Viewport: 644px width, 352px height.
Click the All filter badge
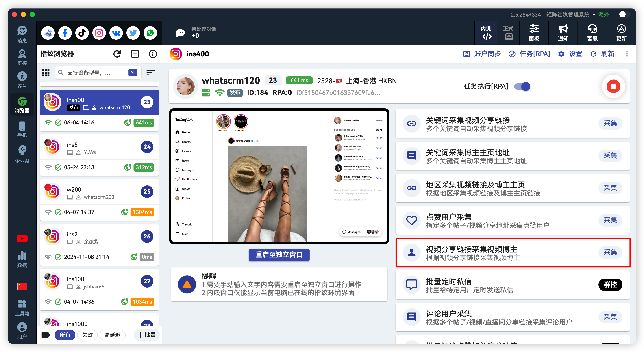pos(133,73)
